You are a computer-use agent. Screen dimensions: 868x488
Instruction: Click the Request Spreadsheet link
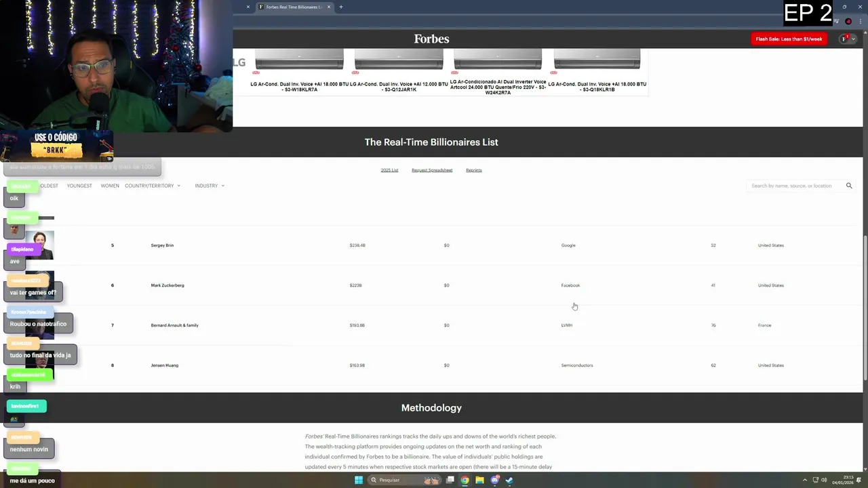432,170
